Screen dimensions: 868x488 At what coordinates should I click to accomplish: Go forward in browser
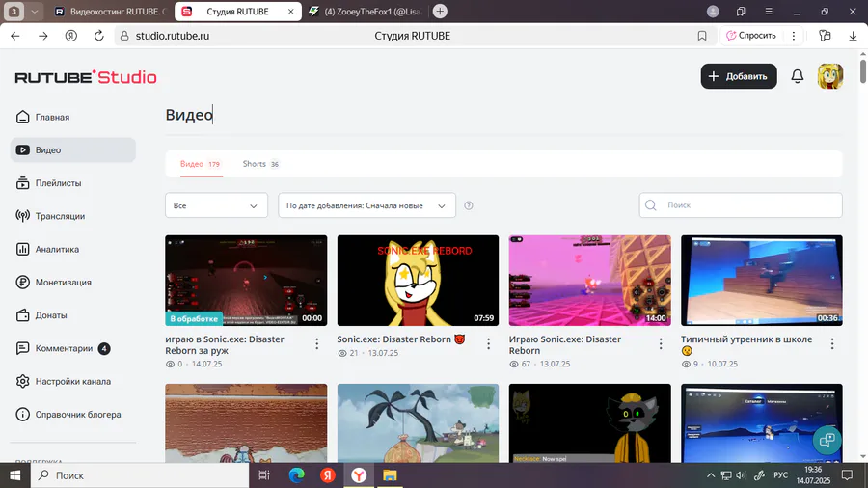coord(43,36)
